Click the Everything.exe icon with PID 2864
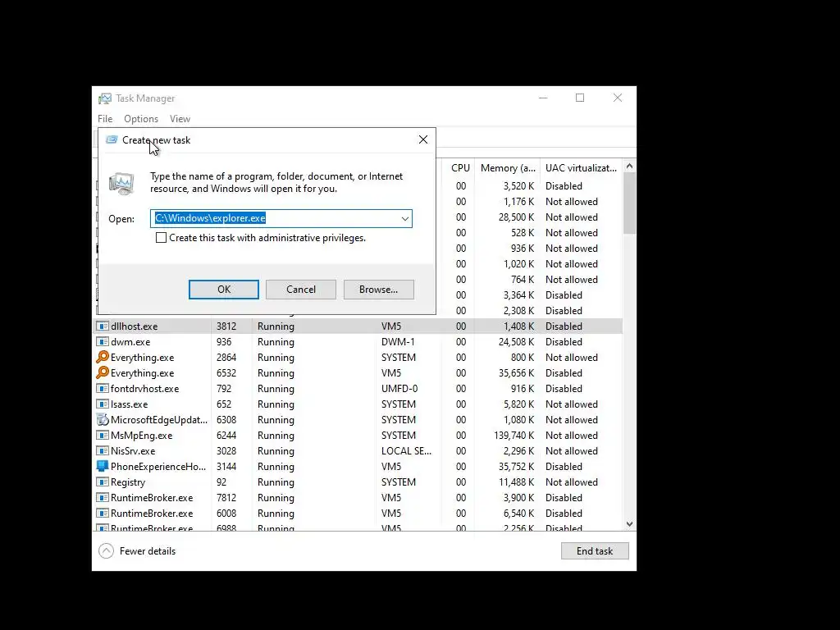Image resolution: width=840 pixels, height=630 pixels. pyautogui.click(x=103, y=358)
